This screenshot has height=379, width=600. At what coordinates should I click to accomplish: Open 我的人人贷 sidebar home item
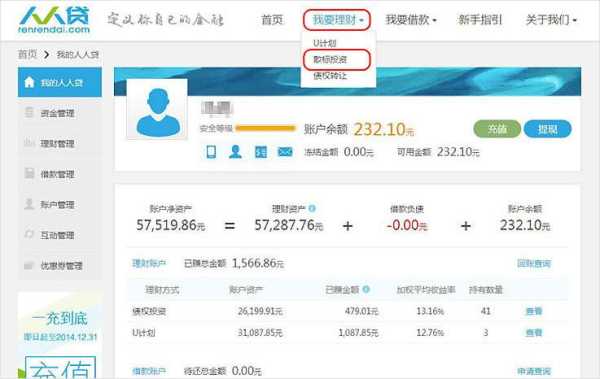click(x=60, y=82)
